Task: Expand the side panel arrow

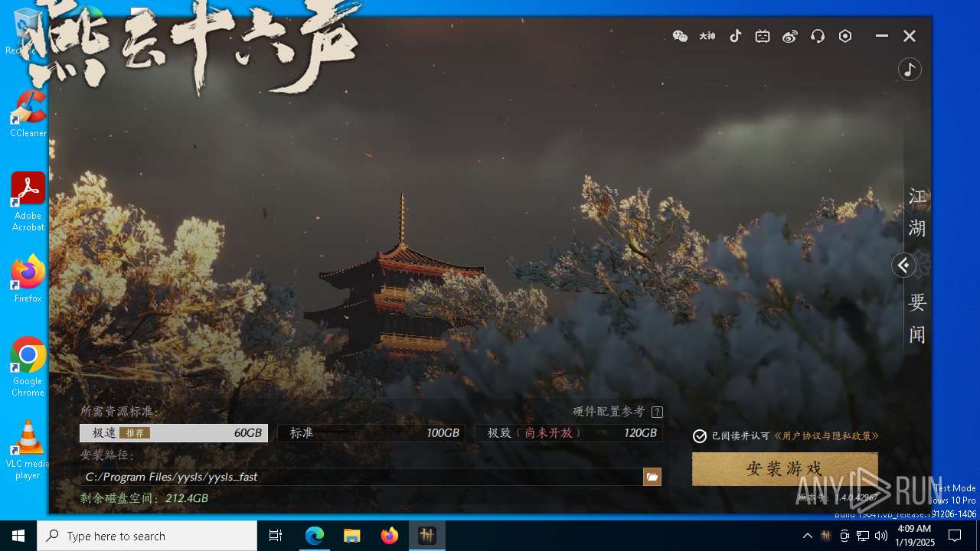Action: (x=903, y=266)
